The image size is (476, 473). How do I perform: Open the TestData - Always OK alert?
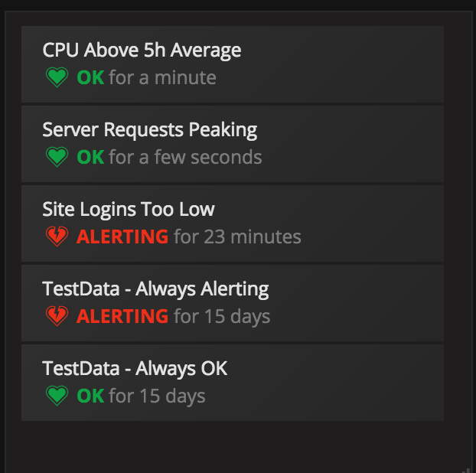pyautogui.click(x=135, y=369)
